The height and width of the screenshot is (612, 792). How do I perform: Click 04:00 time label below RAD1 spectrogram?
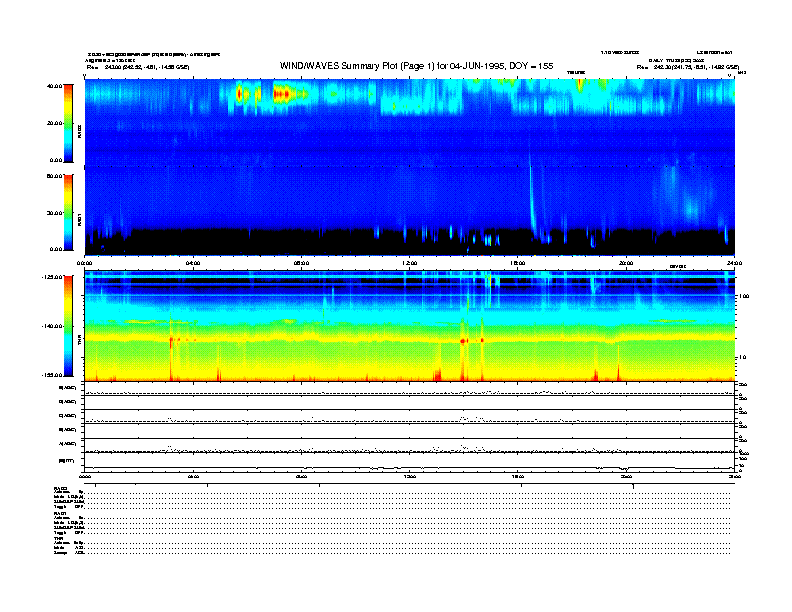pos(193,263)
